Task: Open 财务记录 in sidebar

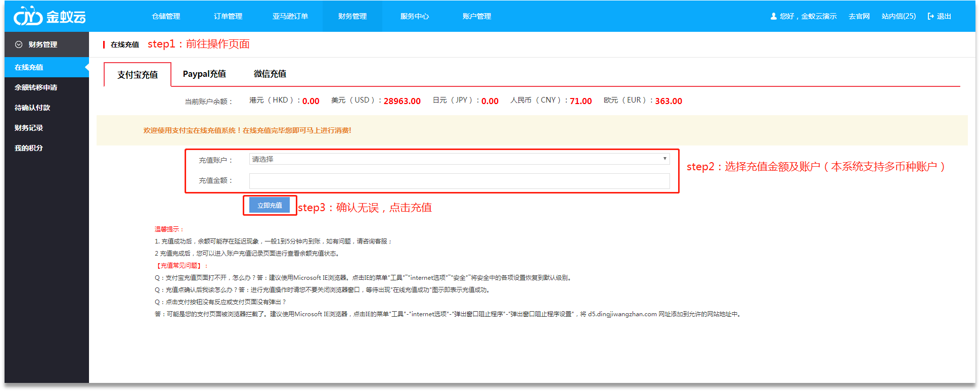Action: (x=29, y=128)
